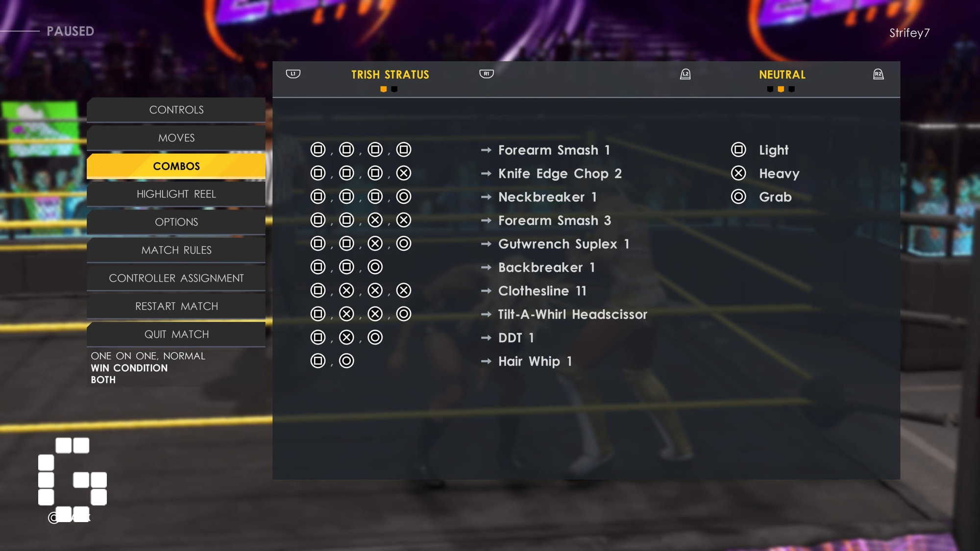Open the CONTROLS menu section

(176, 110)
